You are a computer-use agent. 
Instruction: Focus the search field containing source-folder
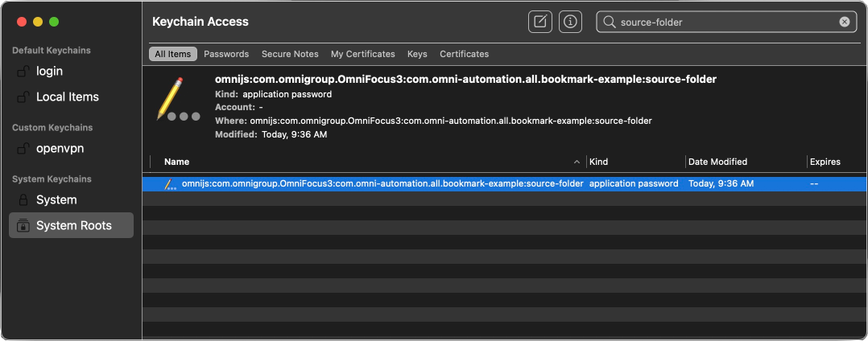726,22
